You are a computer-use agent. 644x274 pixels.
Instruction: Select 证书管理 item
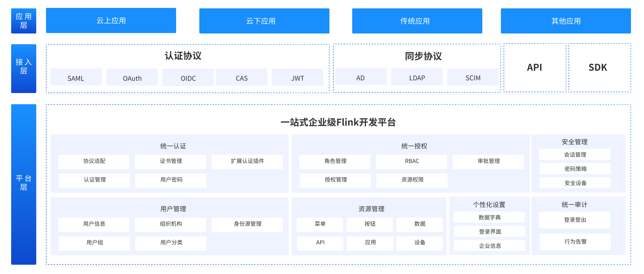pos(170,162)
